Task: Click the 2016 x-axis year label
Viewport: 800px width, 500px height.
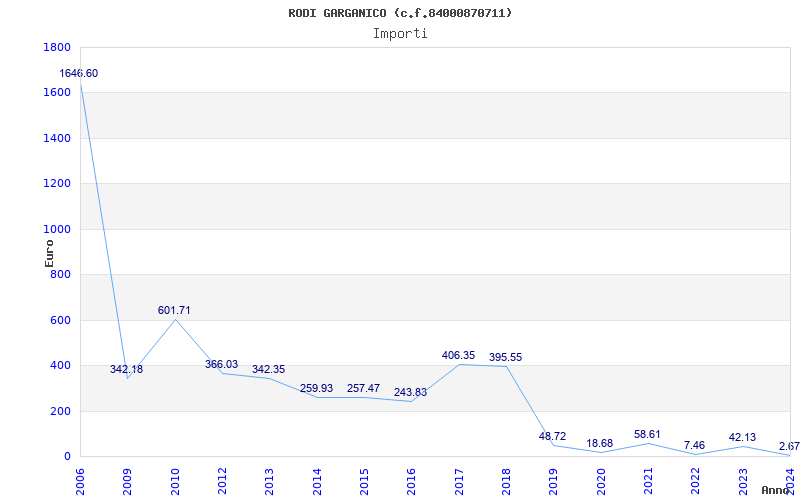Action: pyautogui.click(x=411, y=482)
